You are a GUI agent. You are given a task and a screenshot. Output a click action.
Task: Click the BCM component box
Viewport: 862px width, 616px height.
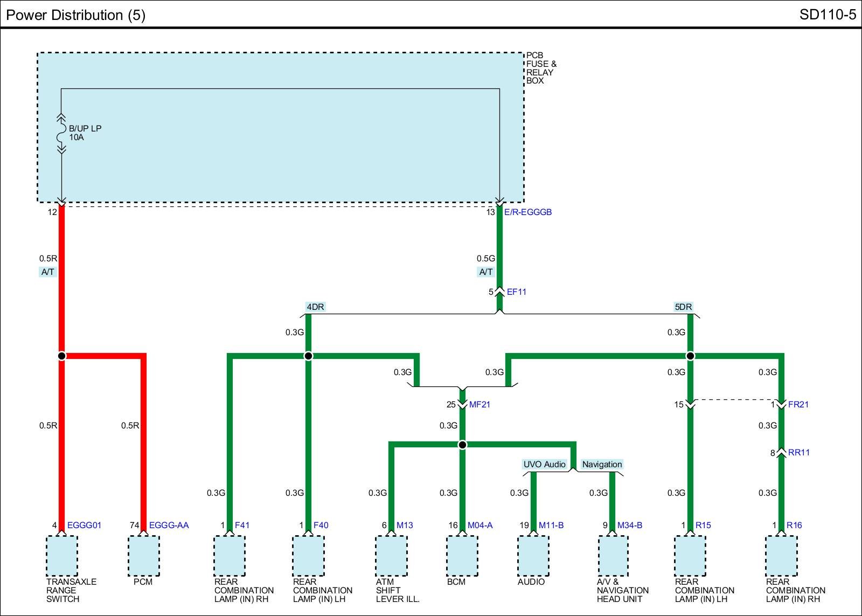tap(462, 556)
